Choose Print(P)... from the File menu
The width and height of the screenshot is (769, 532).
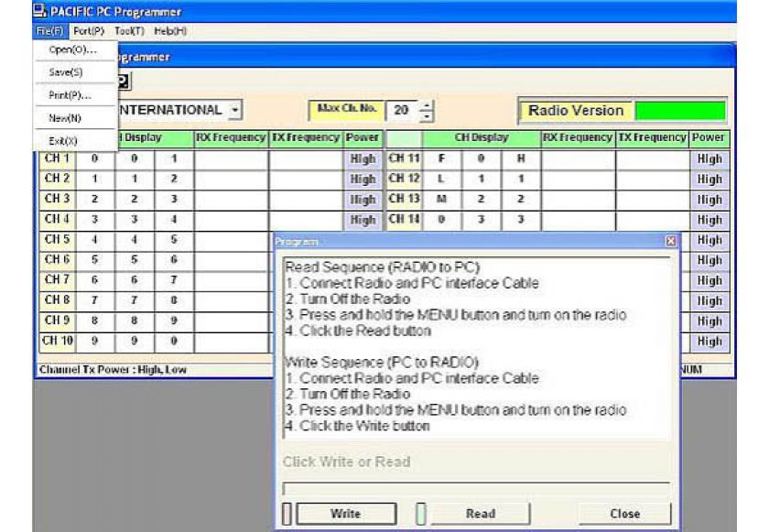(73, 95)
